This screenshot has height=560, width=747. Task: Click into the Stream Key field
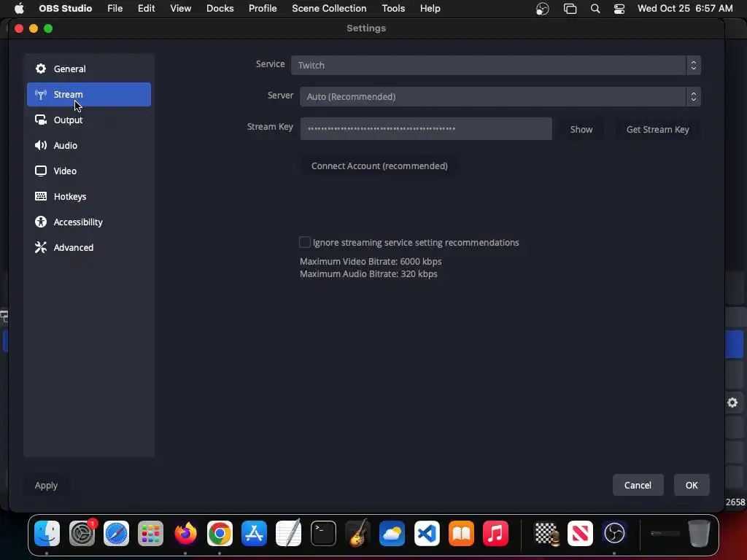click(x=426, y=128)
